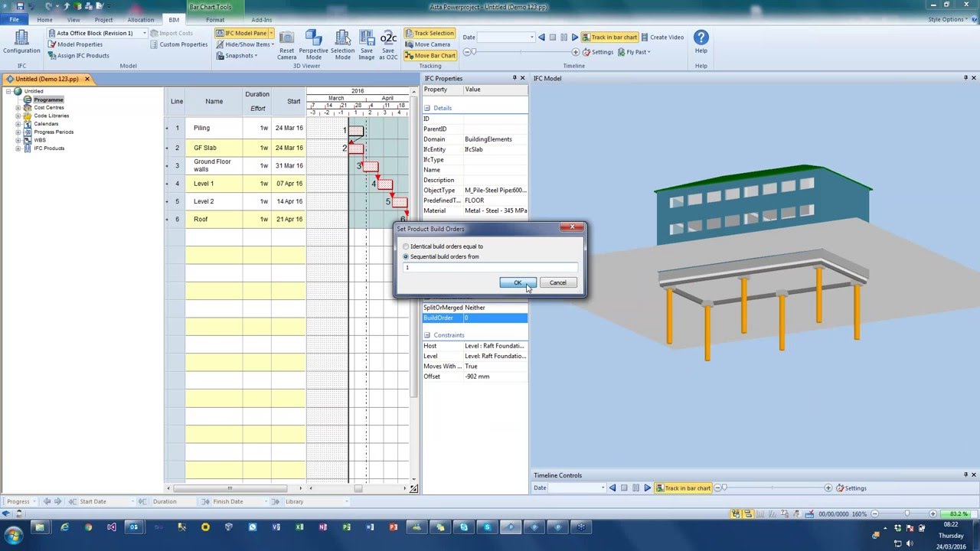The height and width of the screenshot is (551, 980).
Task: Open PowerPoint from the taskbar
Action: [394, 527]
